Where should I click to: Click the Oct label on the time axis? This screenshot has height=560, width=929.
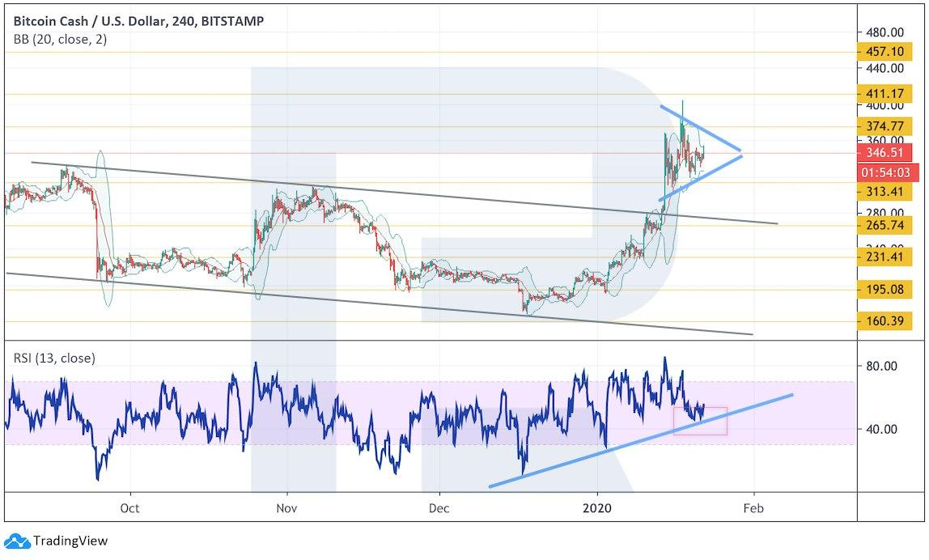(x=129, y=508)
